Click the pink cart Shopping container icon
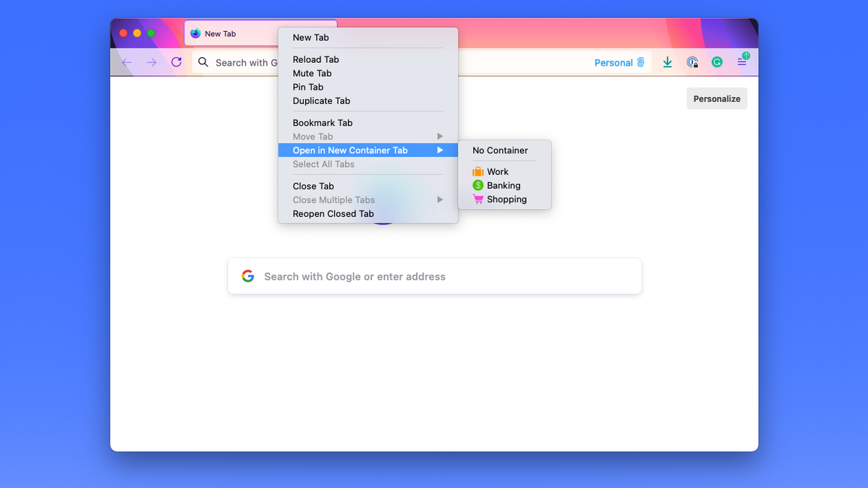 (x=478, y=199)
